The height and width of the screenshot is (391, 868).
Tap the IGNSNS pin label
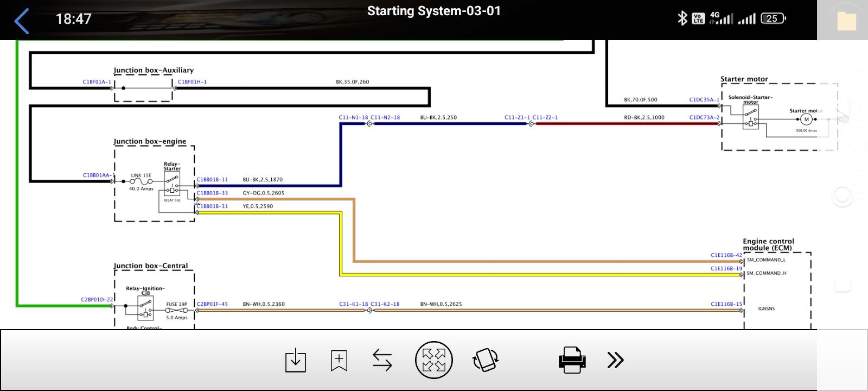click(x=767, y=309)
